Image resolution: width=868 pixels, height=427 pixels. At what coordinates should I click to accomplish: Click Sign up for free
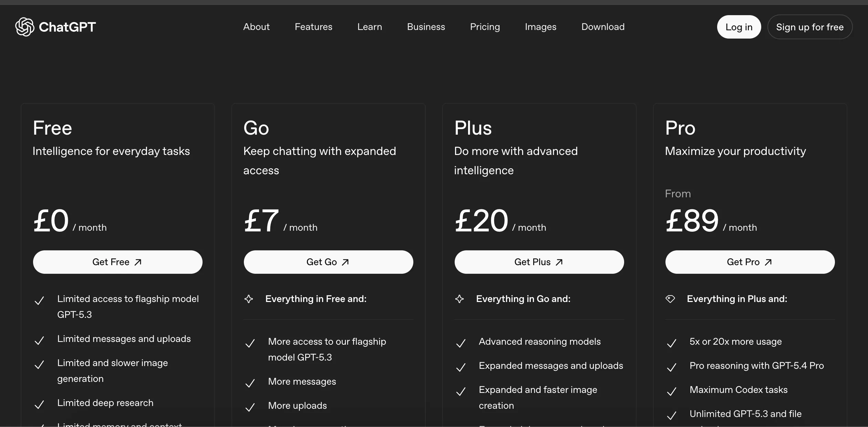[810, 27]
